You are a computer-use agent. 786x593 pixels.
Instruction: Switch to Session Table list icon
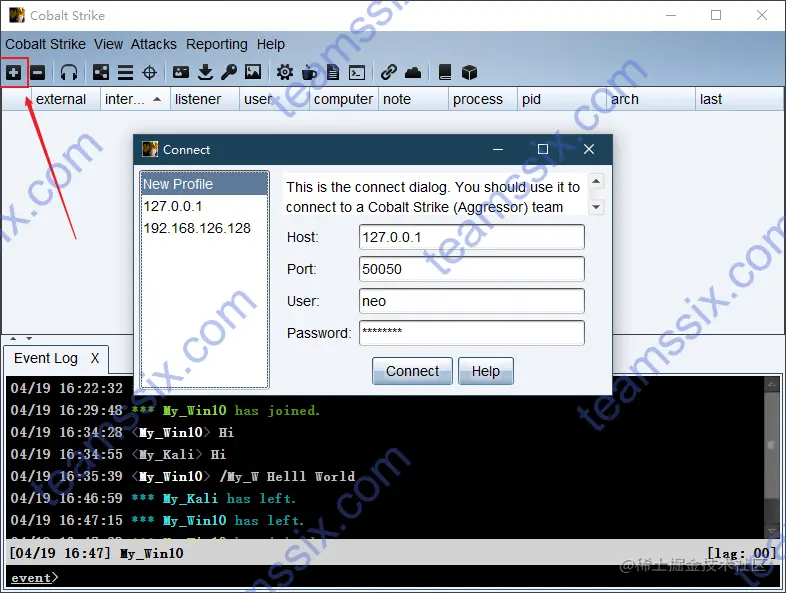125,73
